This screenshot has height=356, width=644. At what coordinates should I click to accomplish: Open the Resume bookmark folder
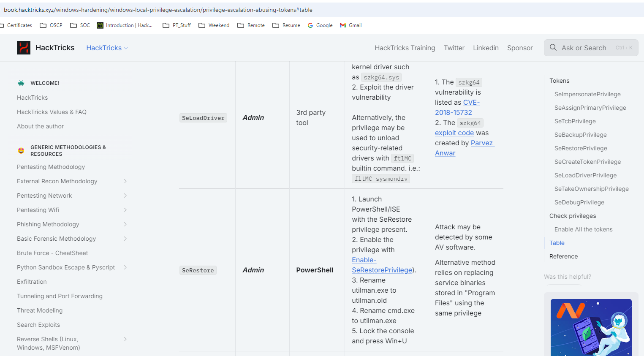pos(286,25)
